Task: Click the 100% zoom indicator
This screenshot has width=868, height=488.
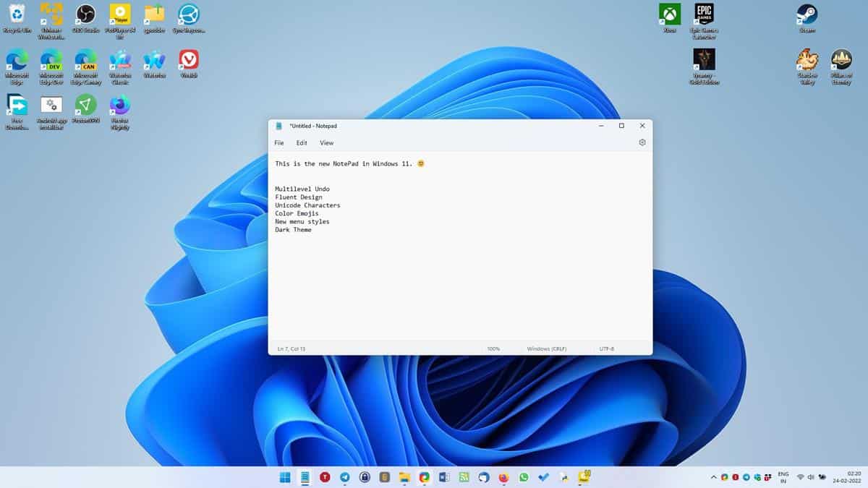Action: [493, 348]
